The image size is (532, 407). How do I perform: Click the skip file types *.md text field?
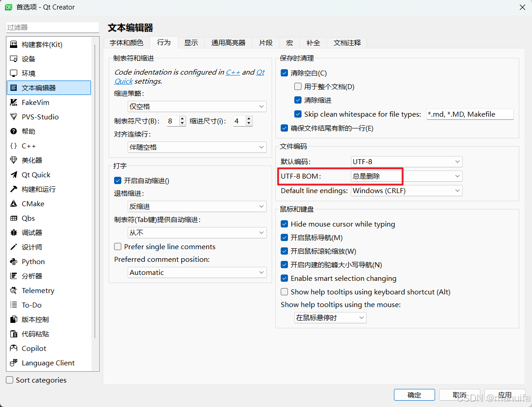click(x=470, y=114)
